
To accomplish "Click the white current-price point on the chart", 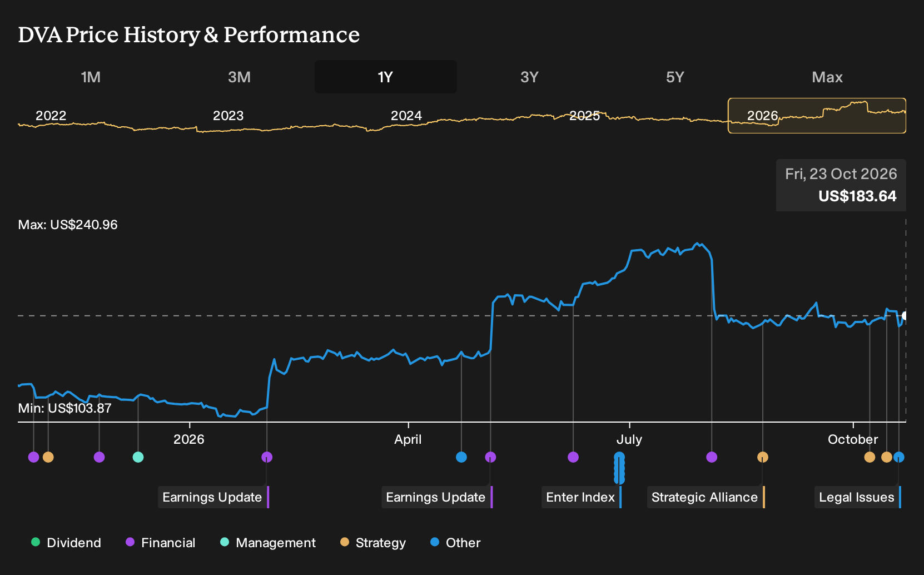I will click(905, 316).
